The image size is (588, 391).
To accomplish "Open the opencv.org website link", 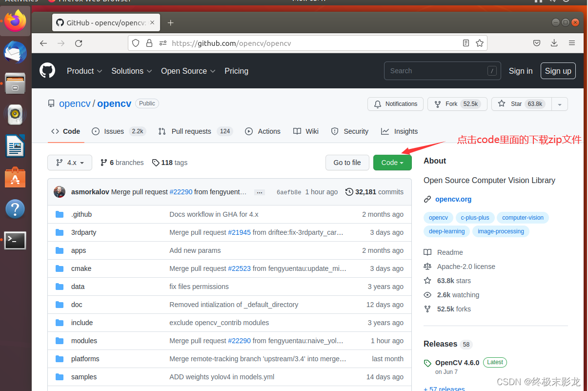I will [453, 199].
